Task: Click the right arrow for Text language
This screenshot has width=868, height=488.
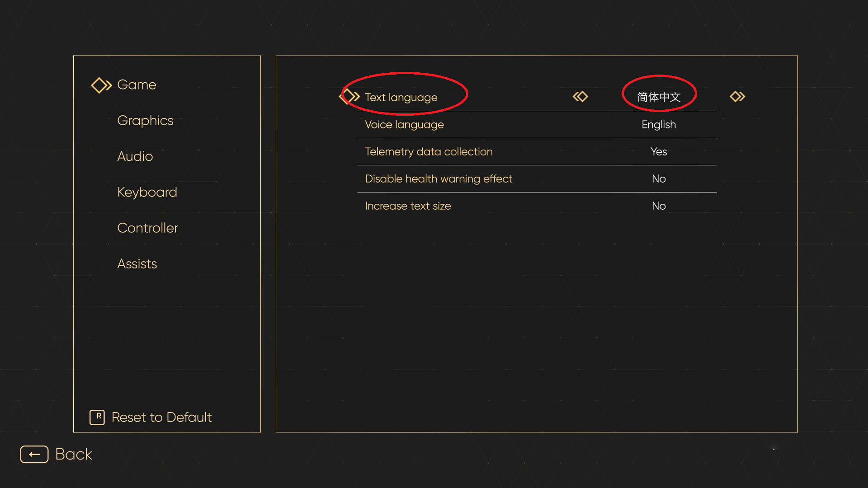Action: pos(737,97)
